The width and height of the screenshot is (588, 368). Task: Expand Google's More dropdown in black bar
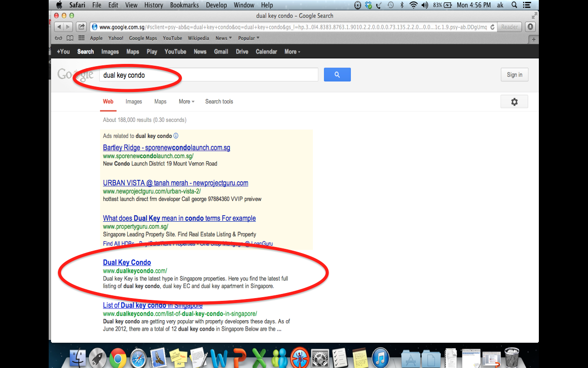[292, 52]
